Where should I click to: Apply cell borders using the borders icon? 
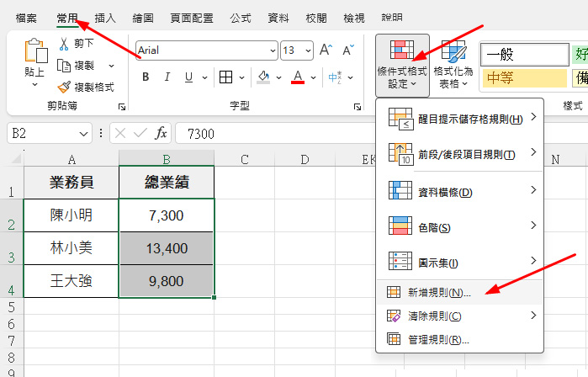tap(225, 77)
